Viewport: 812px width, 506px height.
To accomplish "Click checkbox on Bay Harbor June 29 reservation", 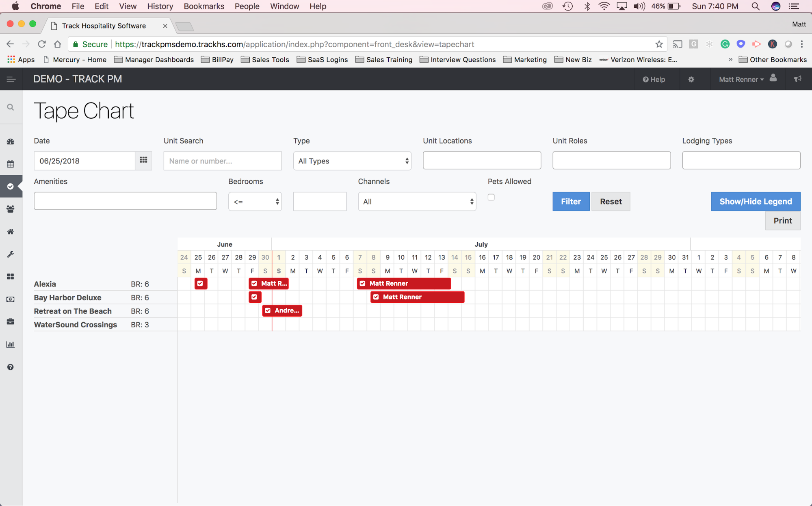I will 254,297.
